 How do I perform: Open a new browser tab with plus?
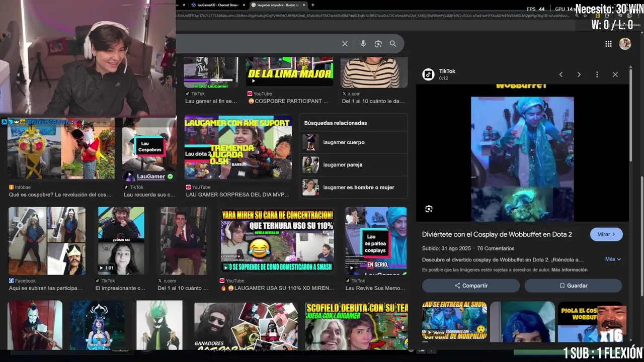tap(313, 5)
